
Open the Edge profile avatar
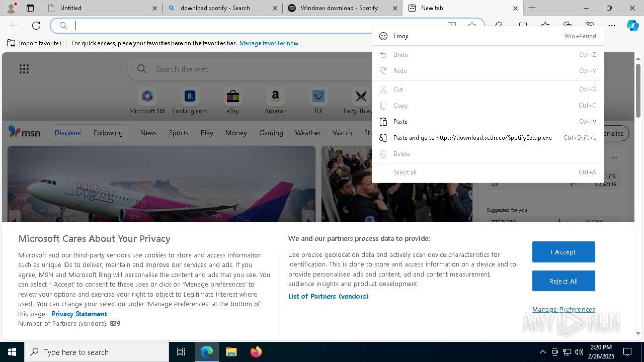point(11,8)
